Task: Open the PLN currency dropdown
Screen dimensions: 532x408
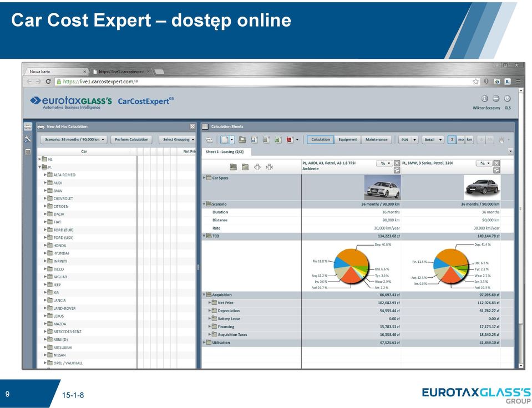Action: [x=408, y=140]
